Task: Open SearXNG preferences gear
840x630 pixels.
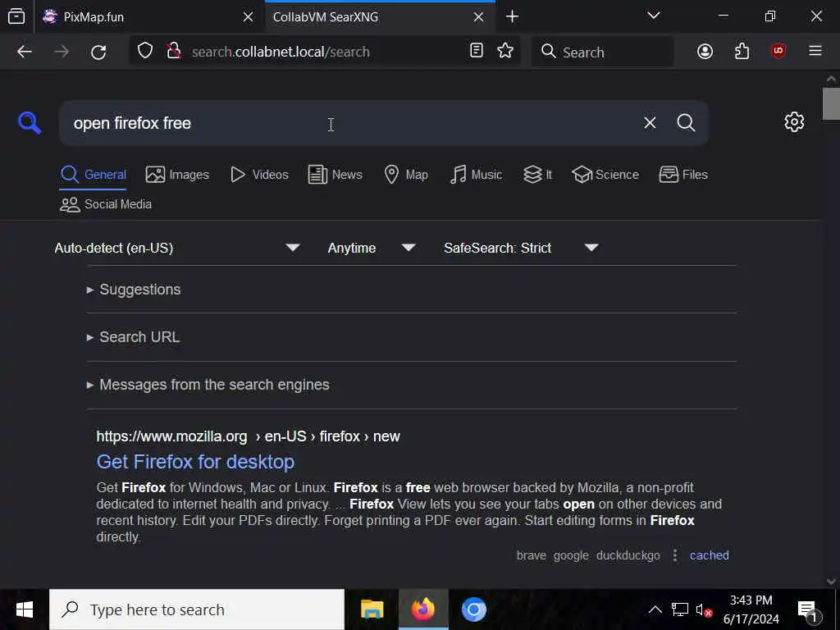Action: (x=794, y=122)
